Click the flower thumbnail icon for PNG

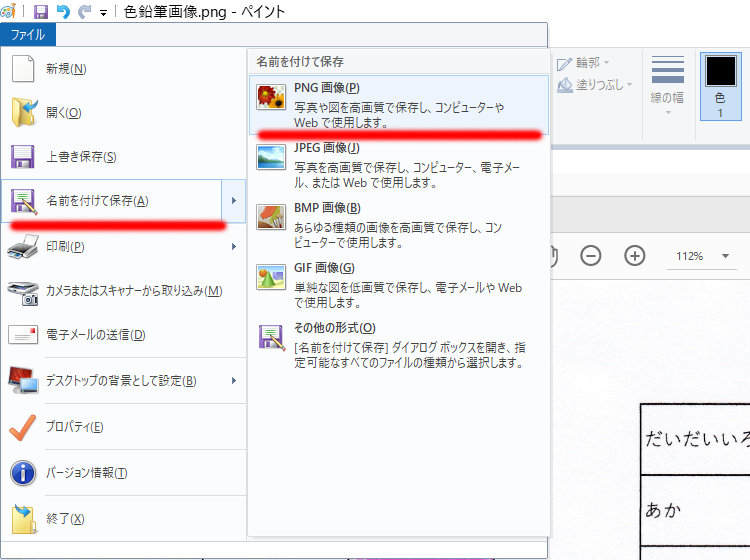pos(271,97)
